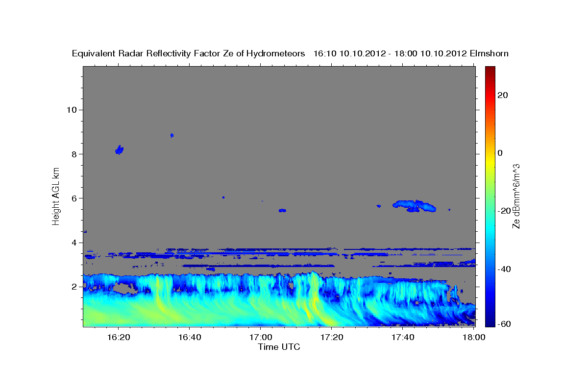Click the height tick label 4
The height and width of the screenshot is (392, 588).
pyautogui.click(x=73, y=243)
